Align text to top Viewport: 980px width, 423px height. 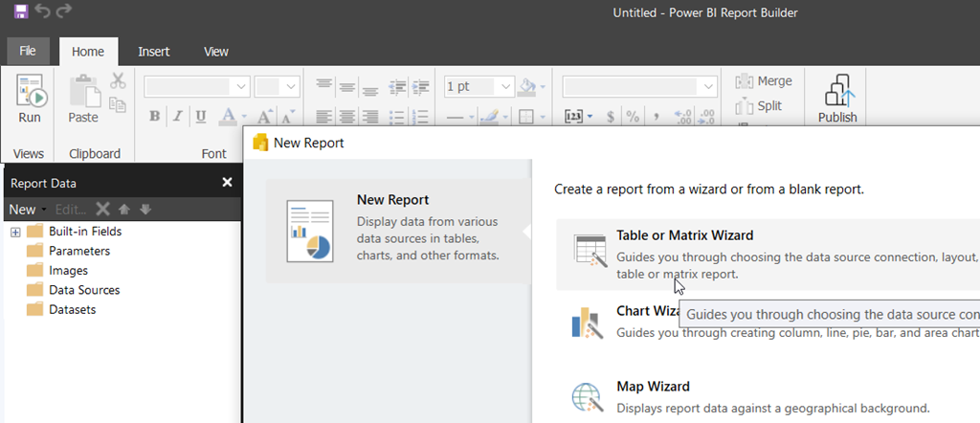[323, 87]
